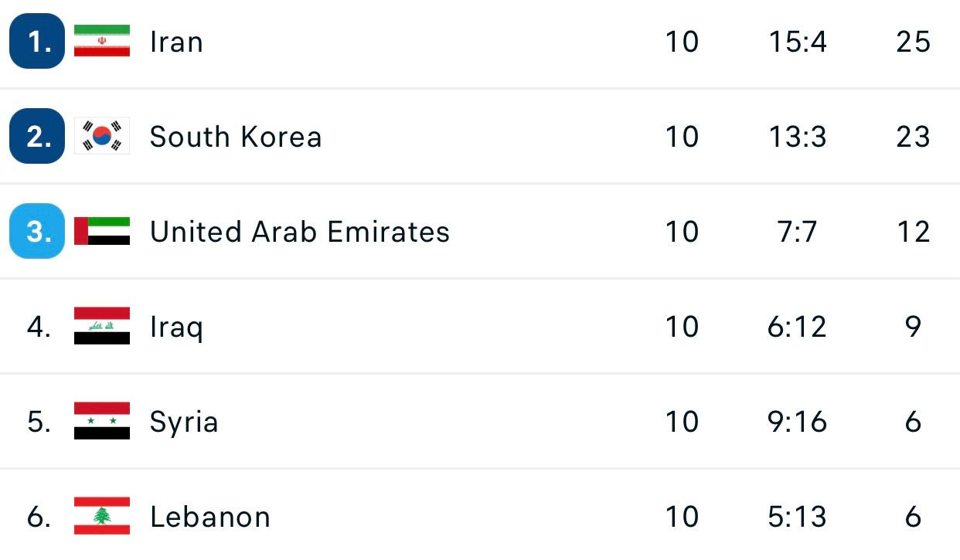Open the United Arab Emirates team page
This screenshot has height=560, width=960.
coord(300,232)
